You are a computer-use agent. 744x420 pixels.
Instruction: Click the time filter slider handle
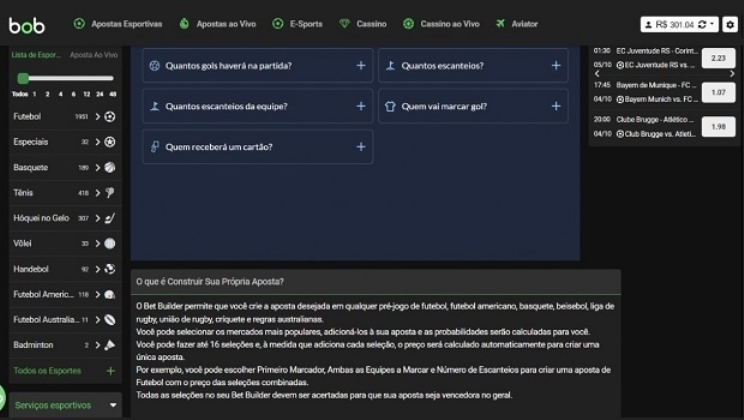tap(23, 78)
